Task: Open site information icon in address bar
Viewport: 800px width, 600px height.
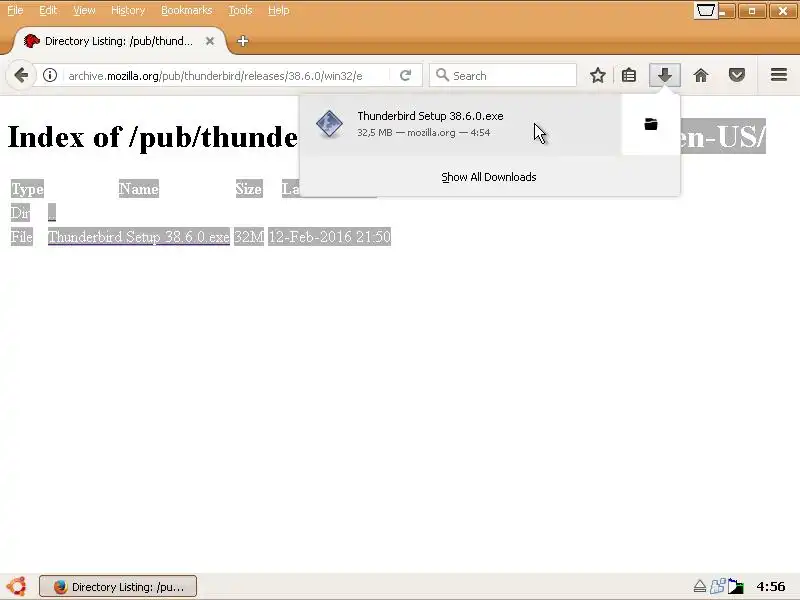Action: tap(49, 76)
